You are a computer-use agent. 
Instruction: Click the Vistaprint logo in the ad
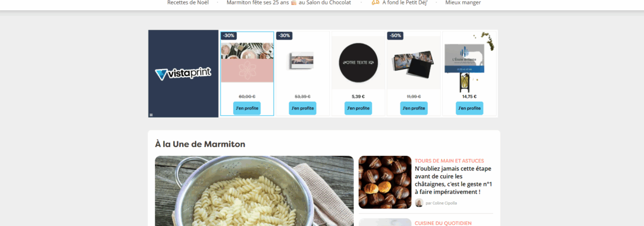click(183, 74)
